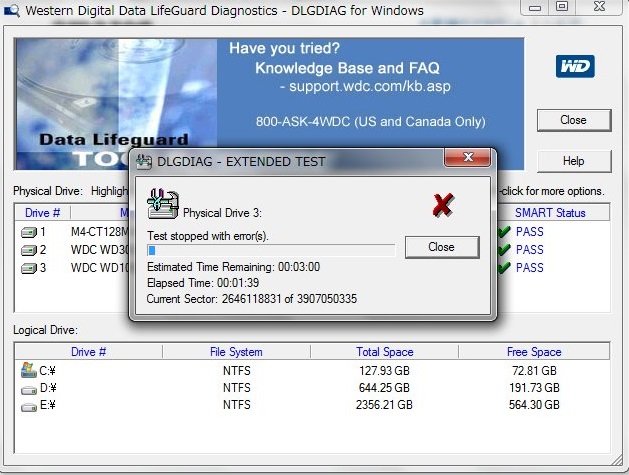Screen dimensions: 629x475
Task: Click the extended test progress bar
Action: coord(271,250)
